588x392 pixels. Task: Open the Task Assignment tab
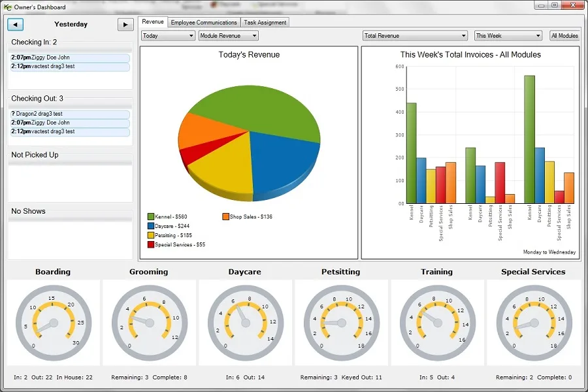(x=265, y=22)
